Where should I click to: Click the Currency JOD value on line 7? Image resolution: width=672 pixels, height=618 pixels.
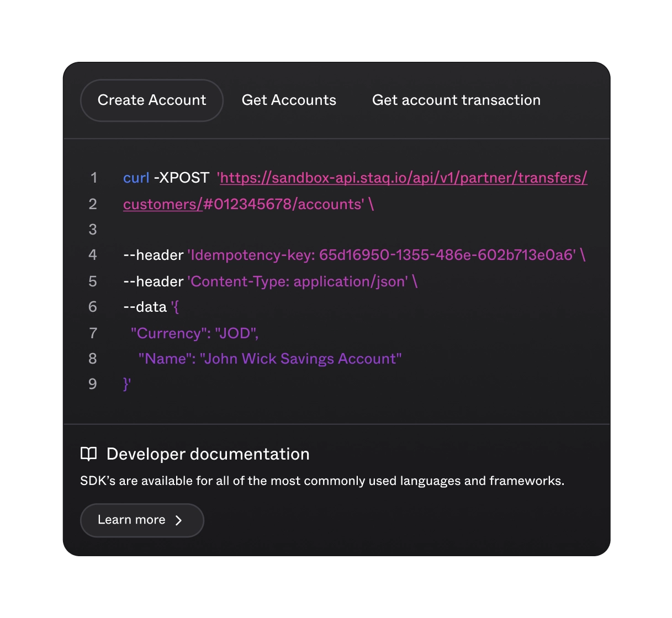point(194,333)
